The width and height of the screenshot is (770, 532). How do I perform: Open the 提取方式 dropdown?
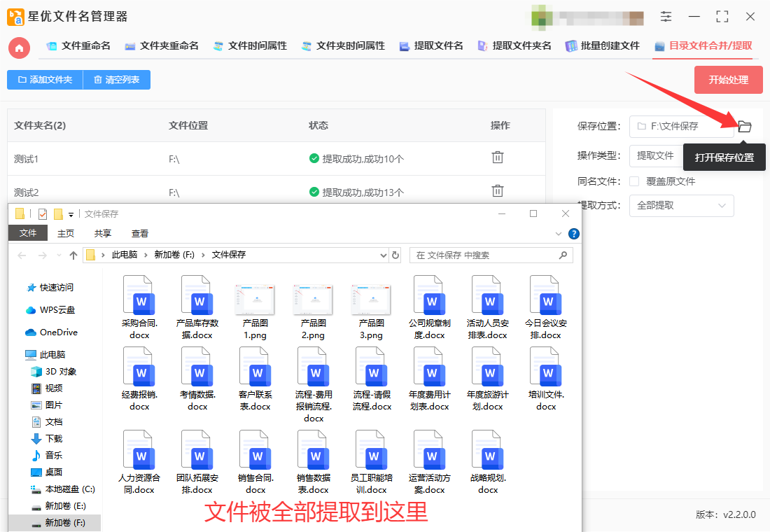pyautogui.click(x=682, y=205)
